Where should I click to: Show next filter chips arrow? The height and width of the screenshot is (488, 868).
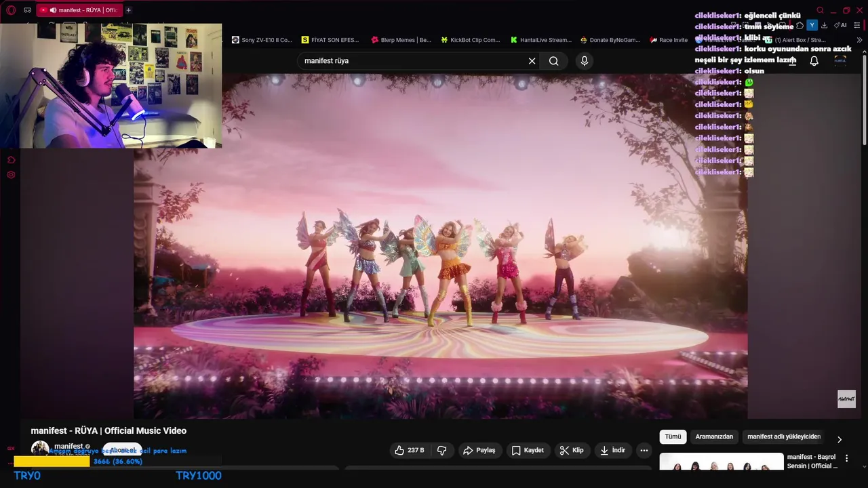(x=839, y=439)
